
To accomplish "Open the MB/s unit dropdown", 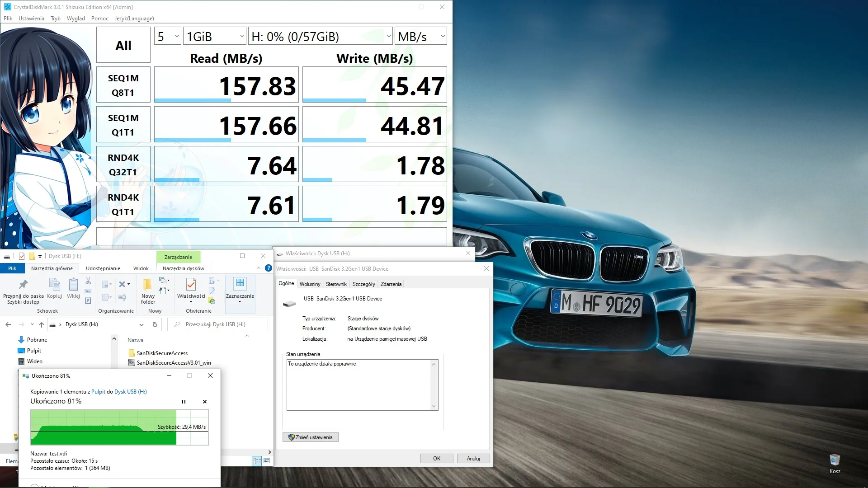I will coord(421,37).
